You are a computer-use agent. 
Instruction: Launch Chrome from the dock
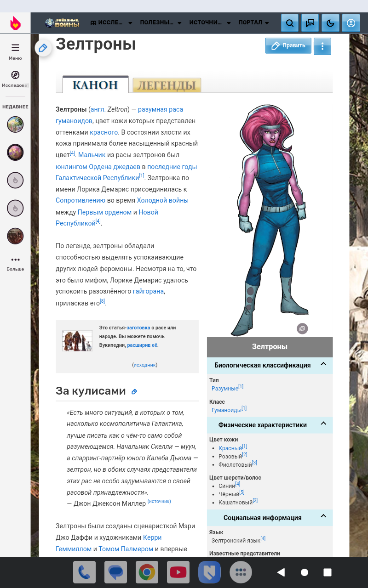pos(147,572)
